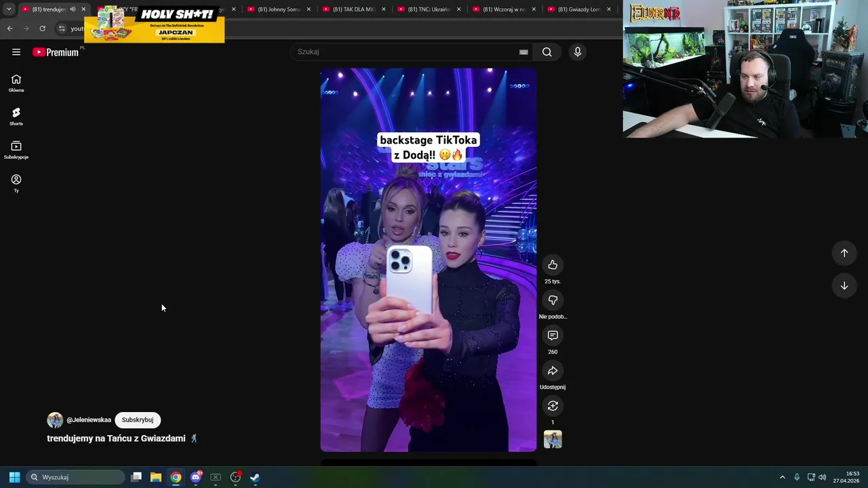The image size is (868, 488).
Task: Close the Wczoraj w no tab
Action: 534,9
